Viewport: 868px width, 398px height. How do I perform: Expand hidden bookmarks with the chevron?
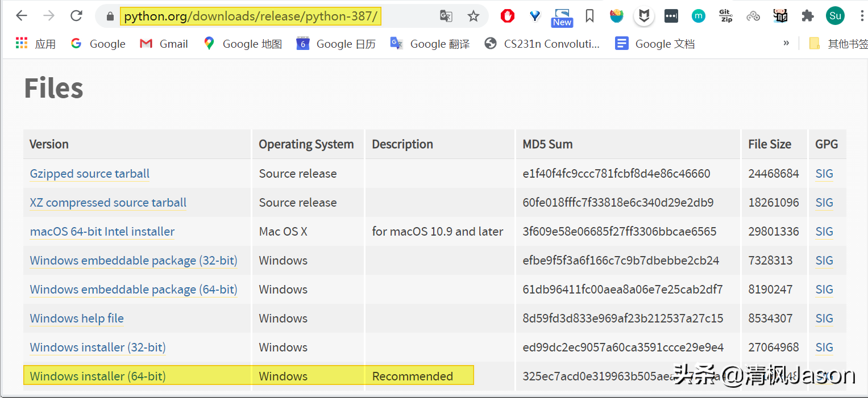[786, 43]
